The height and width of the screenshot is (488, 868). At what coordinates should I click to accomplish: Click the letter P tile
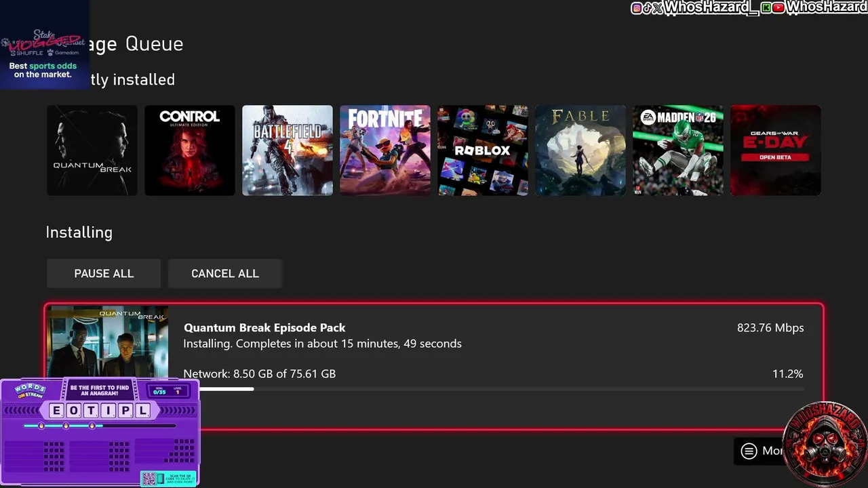[x=125, y=411]
